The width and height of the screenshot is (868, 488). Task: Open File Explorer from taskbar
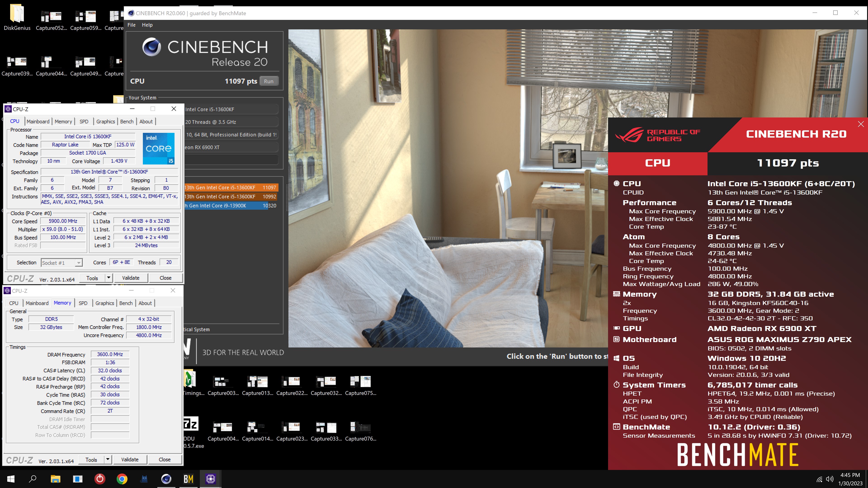pyautogui.click(x=55, y=479)
